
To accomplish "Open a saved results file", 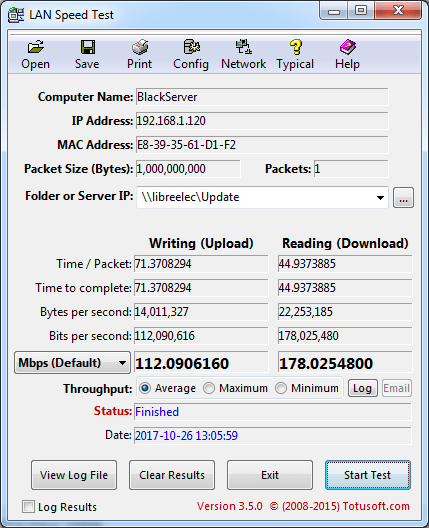I will pyautogui.click(x=35, y=55).
